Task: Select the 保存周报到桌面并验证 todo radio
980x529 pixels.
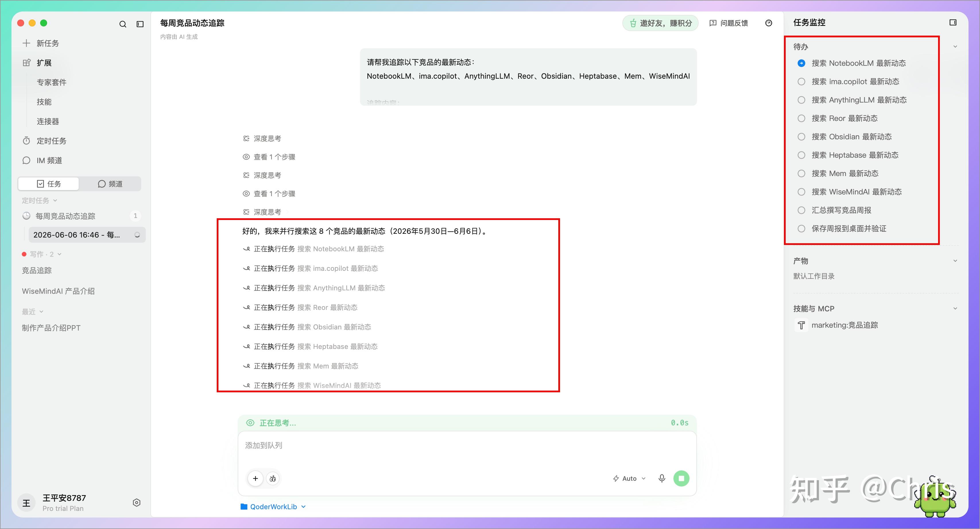Action: click(x=801, y=228)
